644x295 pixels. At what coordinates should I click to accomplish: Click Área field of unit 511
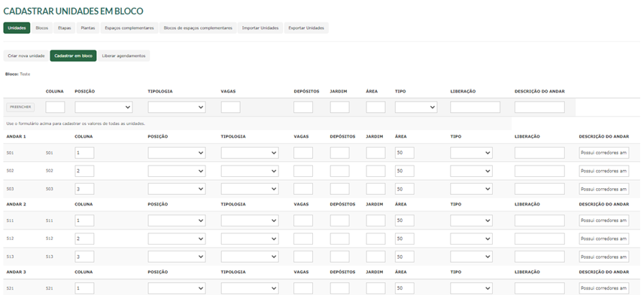[x=405, y=220]
